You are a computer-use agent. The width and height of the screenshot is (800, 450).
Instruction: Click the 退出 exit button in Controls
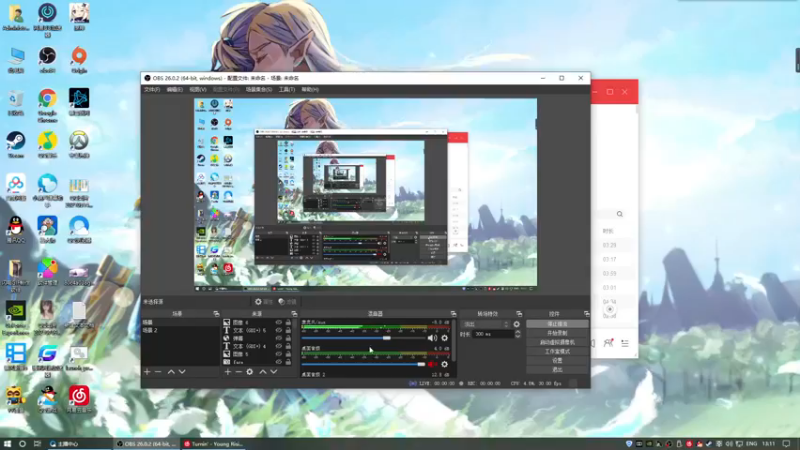pos(557,369)
